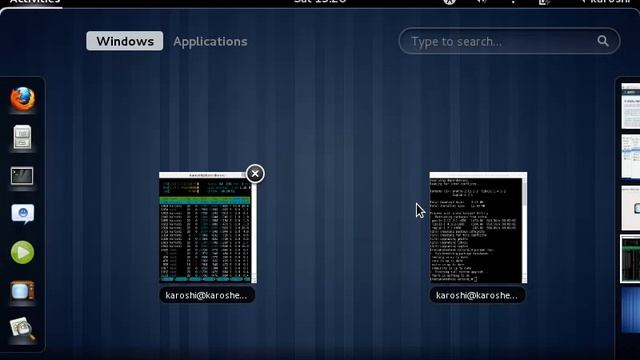Click the Activities button in top bar

[35, 2]
